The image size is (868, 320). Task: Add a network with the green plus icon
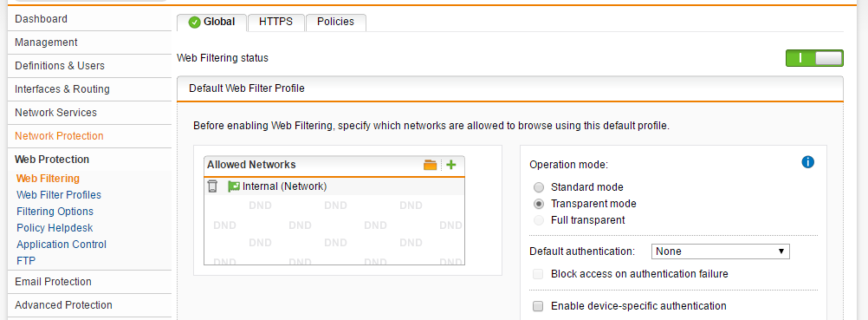[450, 165]
